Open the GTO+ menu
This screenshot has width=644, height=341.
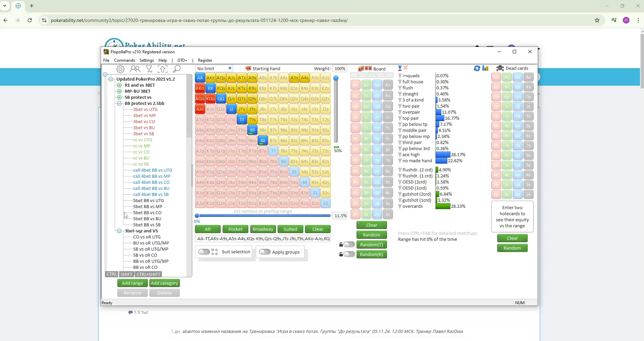[182, 60]
